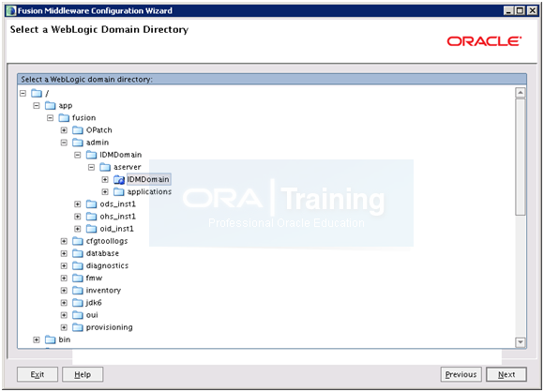Click the scroll down arrow
Screen dimensions: 544x392
pos(520,342)
